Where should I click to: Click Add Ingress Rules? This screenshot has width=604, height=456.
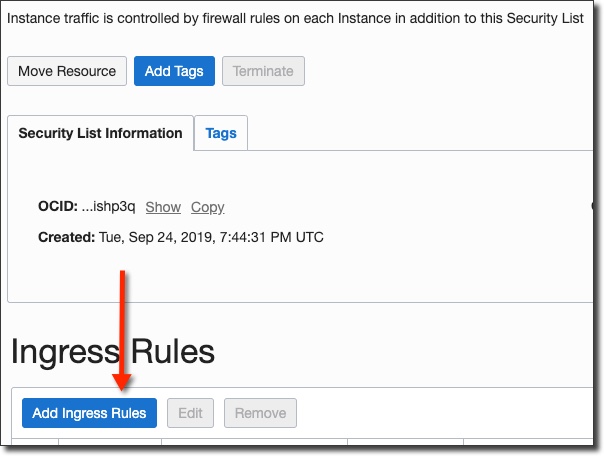click(x=89, y=413)
